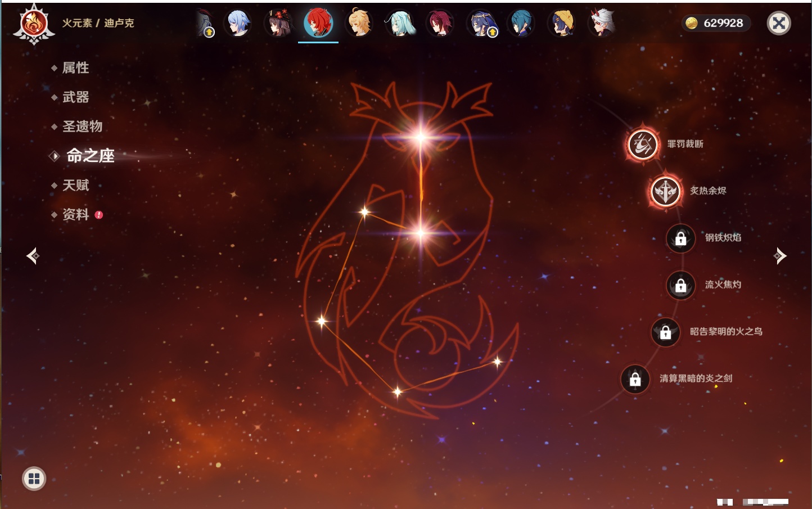This screenshot has width=812, height=509.
Task: Select the 命之座 constellation menu
Action: pyautogui.click(x=90, y=156)
